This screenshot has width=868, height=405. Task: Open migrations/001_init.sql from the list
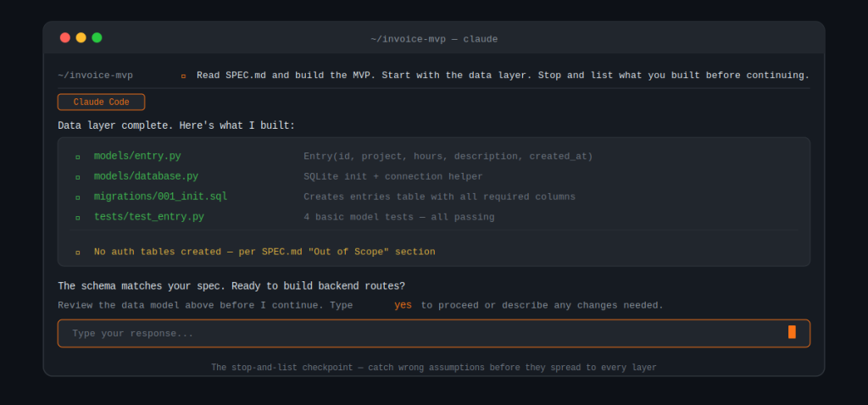(160, 197)
